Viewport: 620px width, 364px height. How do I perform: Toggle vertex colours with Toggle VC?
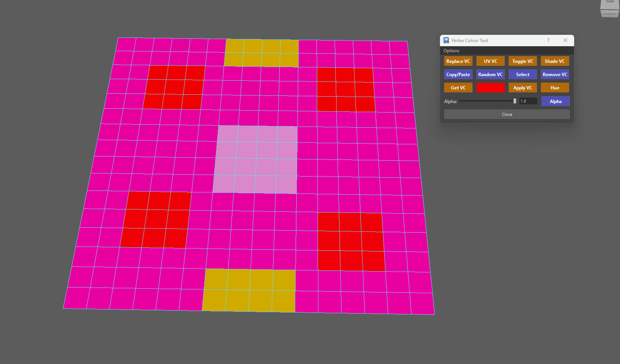523,61
